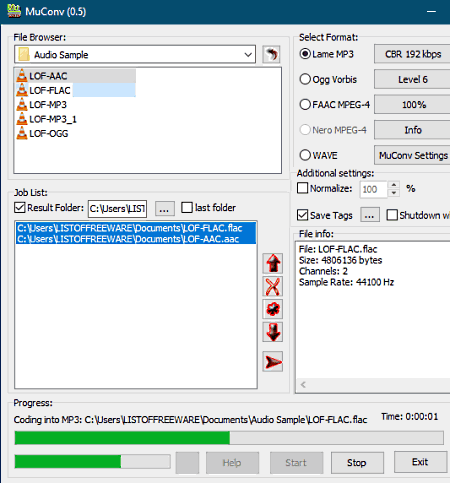Click the folder icon beside Audio Sample
This screenshot has width=450, height=483.
point(24,54)
